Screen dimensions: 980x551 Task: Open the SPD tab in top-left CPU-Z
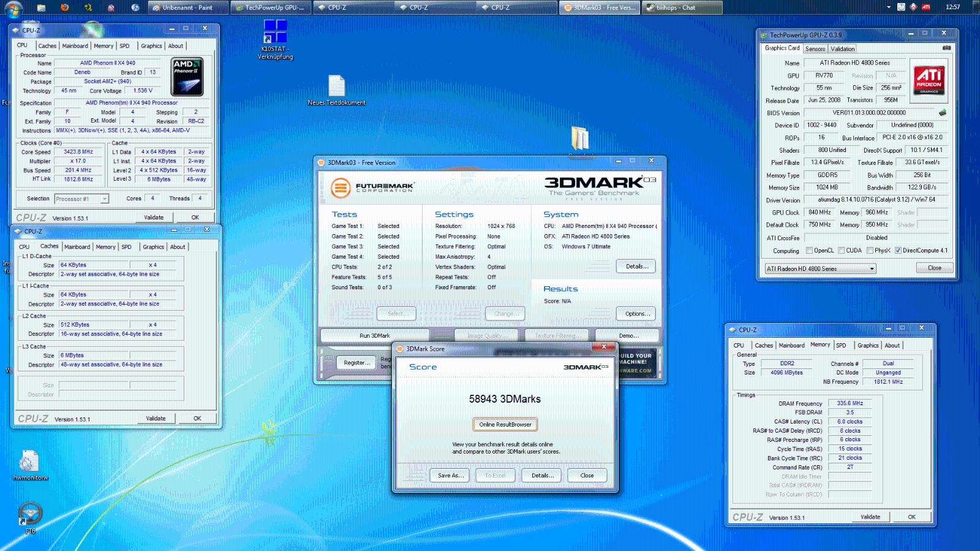[x=124, y=46]
